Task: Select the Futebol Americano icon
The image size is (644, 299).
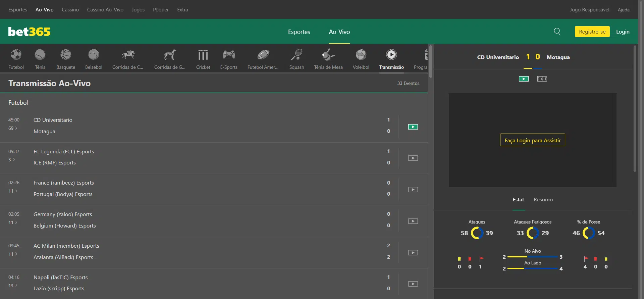Action: click(263, 55)
